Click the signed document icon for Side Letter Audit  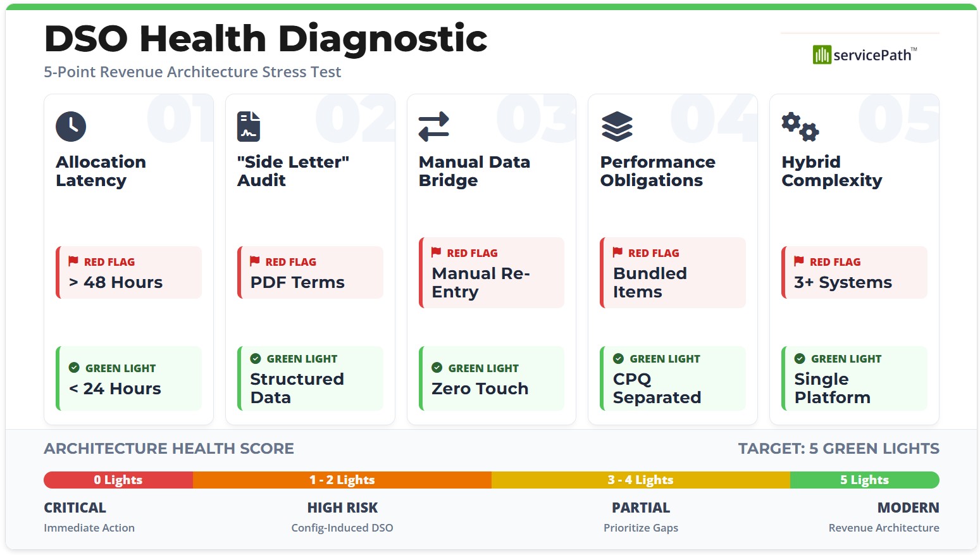coord(248,126)
